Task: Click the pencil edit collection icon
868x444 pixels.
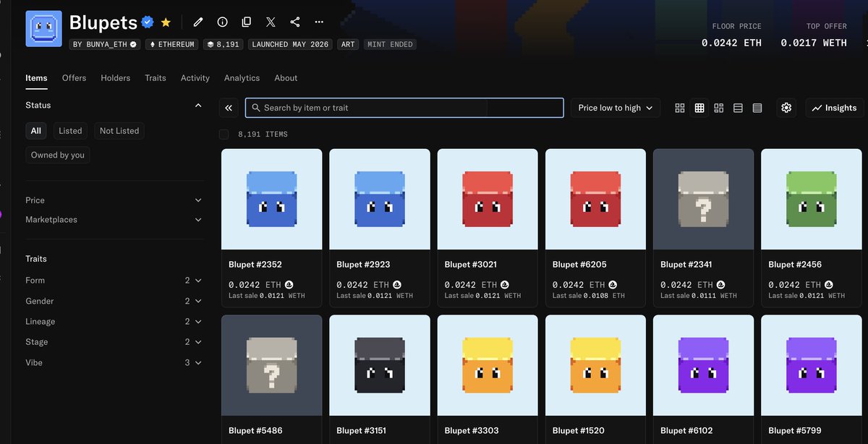Action: coord(198,22)
